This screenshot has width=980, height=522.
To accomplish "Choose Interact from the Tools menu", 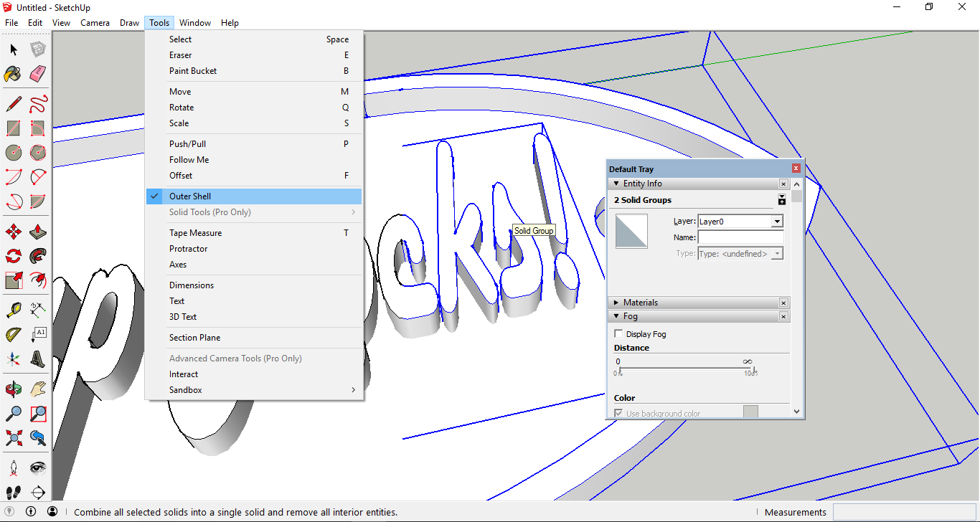I will click(x=254, y=374).
